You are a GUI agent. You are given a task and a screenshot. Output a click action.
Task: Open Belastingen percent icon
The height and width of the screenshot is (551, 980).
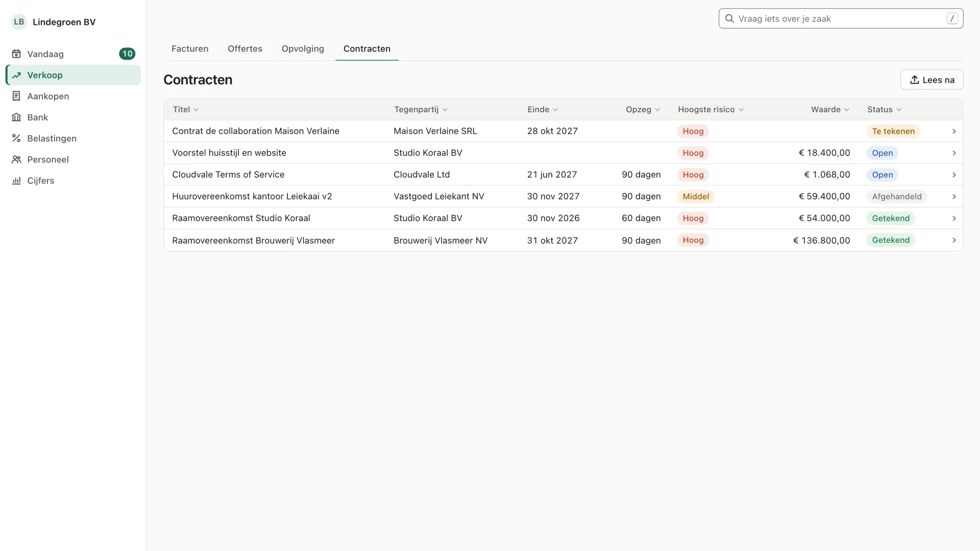(x=16, y=138)
